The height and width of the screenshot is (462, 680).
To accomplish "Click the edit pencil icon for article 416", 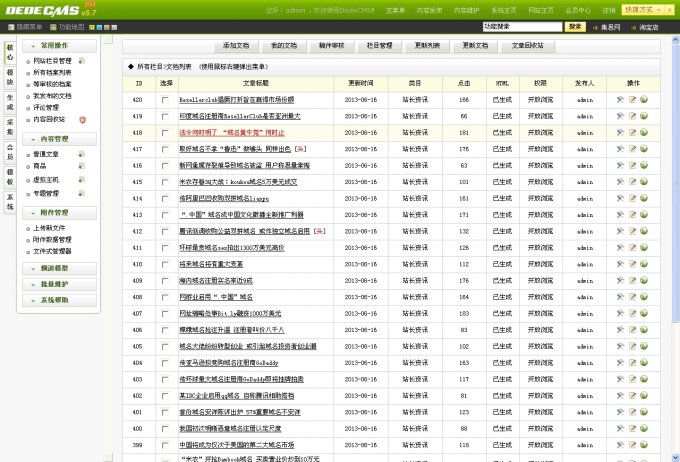I will pos(632,165).
